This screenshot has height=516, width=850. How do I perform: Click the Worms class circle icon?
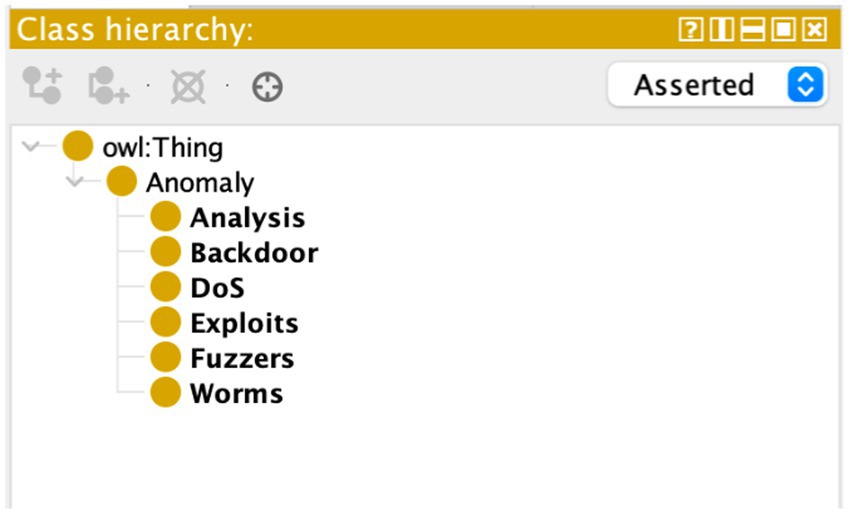pos(165,393)
